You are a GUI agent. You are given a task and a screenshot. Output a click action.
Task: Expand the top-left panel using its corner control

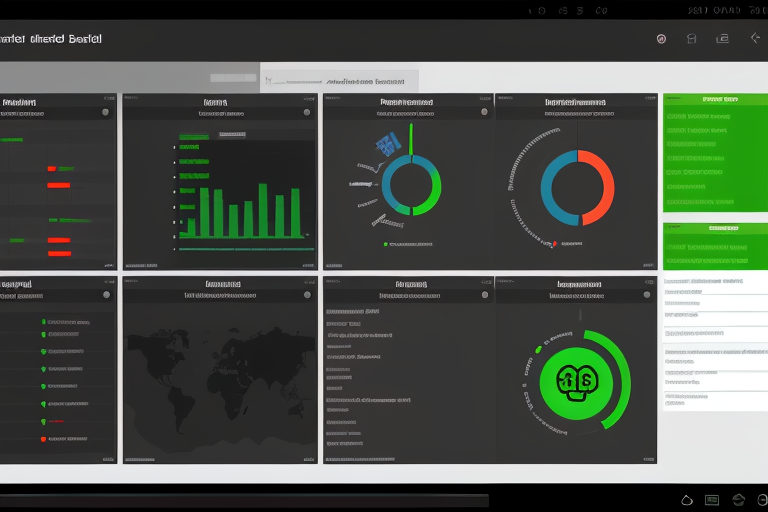click(108, 101)
